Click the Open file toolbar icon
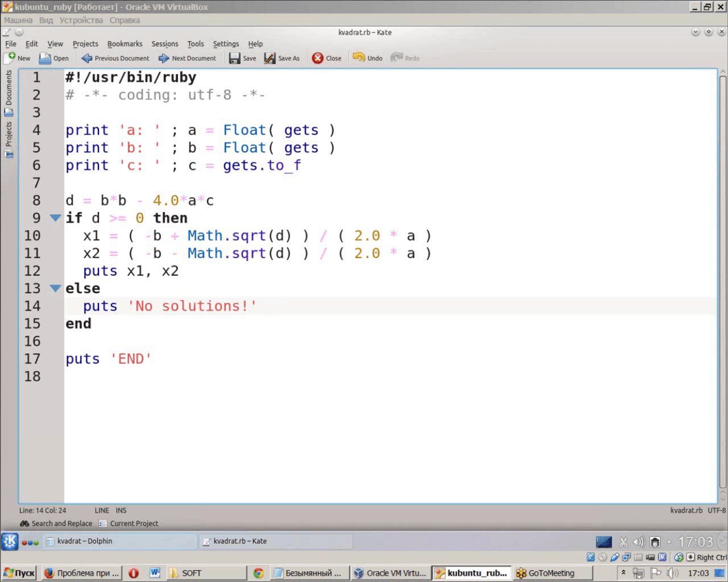The image size is (728, 582). [x=45, y=58]
